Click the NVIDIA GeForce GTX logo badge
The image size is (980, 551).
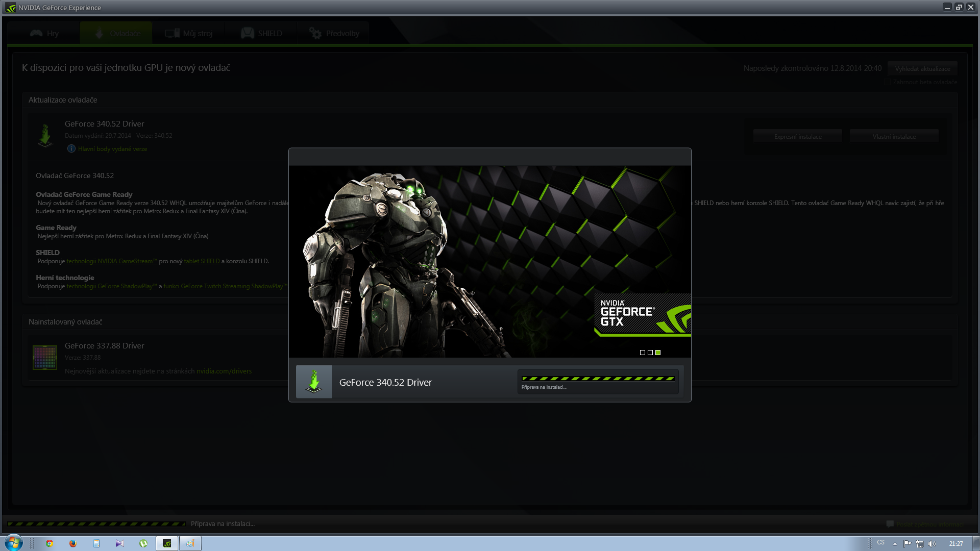(x=643, y=315)
